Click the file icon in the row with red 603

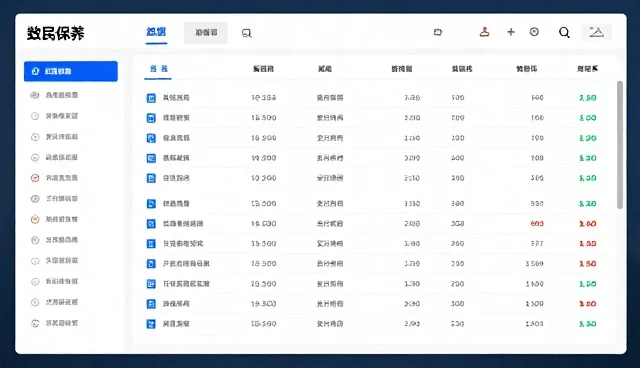[151, 224]
